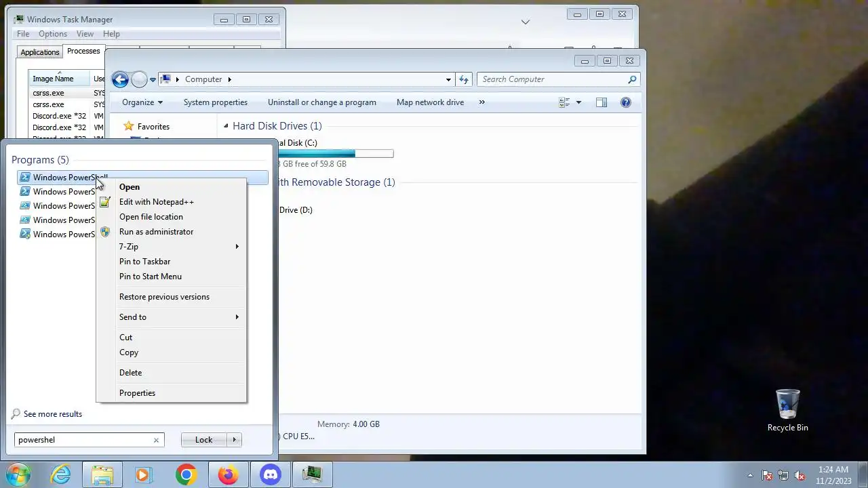
Task: Launch Internet Explorer from taskbar
Action: pyautogui.click(x=61, y=475)
